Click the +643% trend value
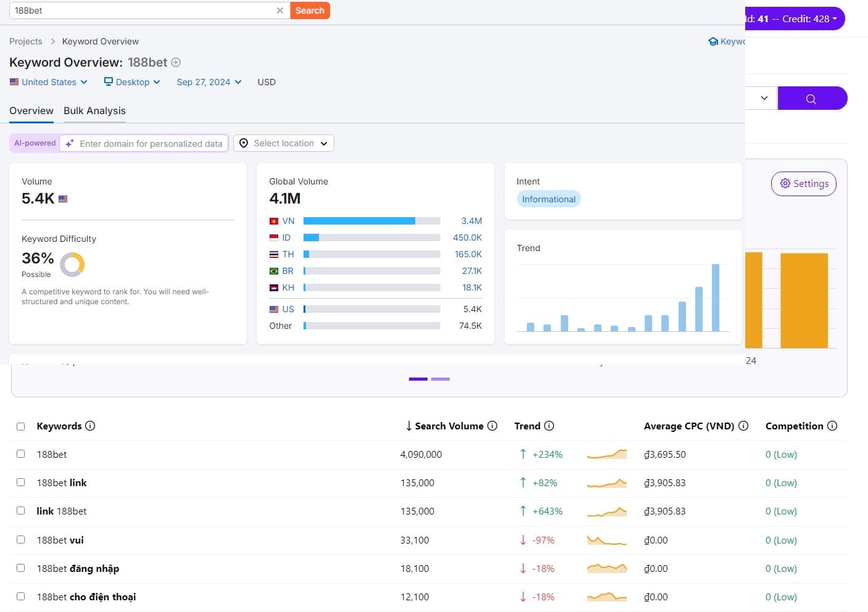Image resolution: width=868 pixels, height=612 pixels. pyautogui.click(x=548, y=511)
